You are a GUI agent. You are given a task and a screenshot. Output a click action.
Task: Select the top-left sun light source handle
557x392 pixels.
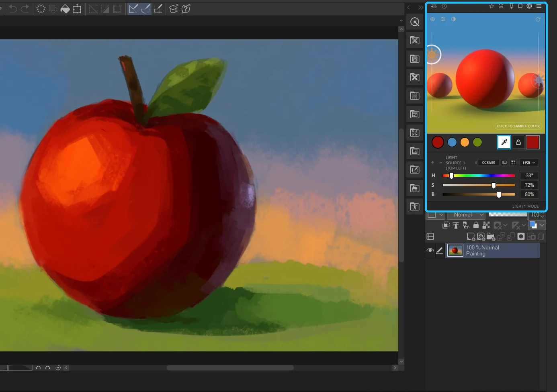coord(432,55)
